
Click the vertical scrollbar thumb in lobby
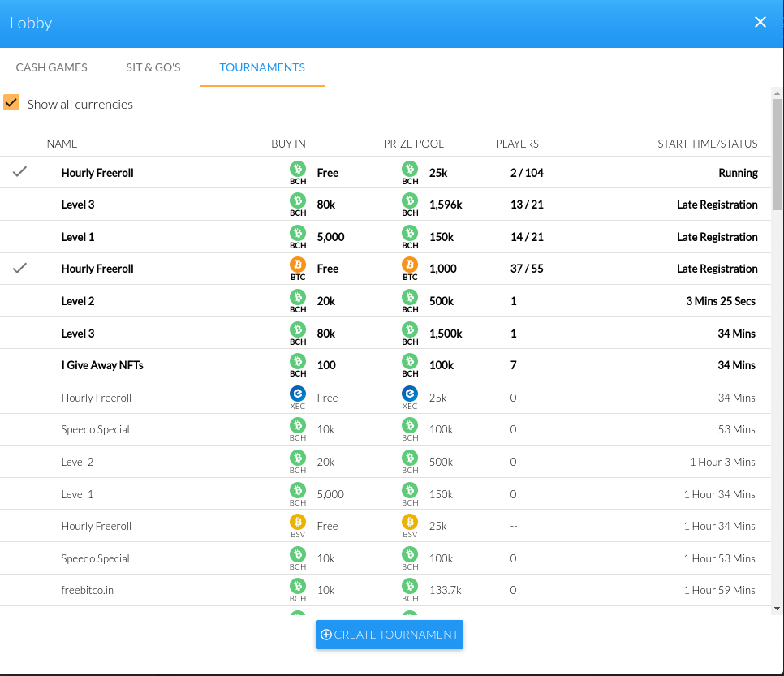[x=777, y=154]
